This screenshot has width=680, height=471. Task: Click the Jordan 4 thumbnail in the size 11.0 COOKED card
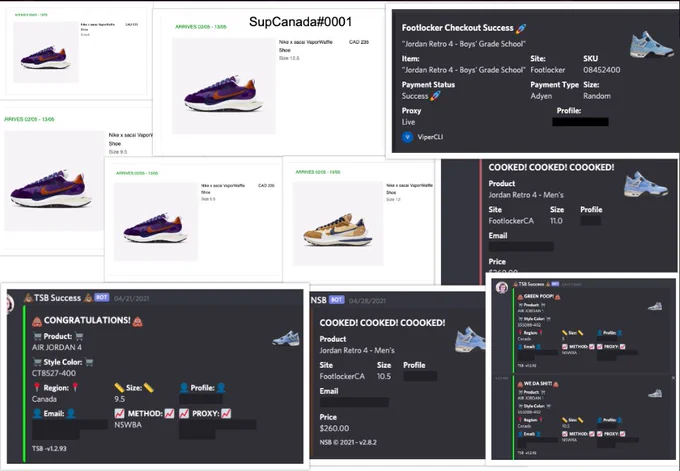[646, 184]
